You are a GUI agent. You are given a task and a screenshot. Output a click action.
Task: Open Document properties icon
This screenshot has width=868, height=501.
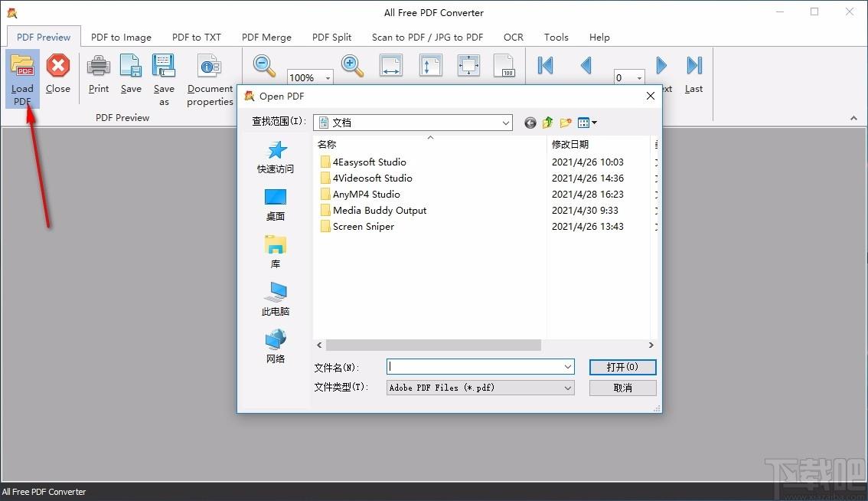(x=210, y=65)
